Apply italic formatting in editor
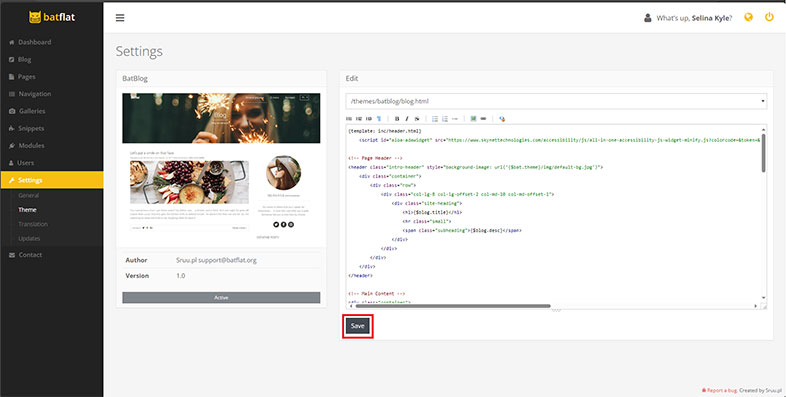 pyautogui.click(x=407, y=119)
